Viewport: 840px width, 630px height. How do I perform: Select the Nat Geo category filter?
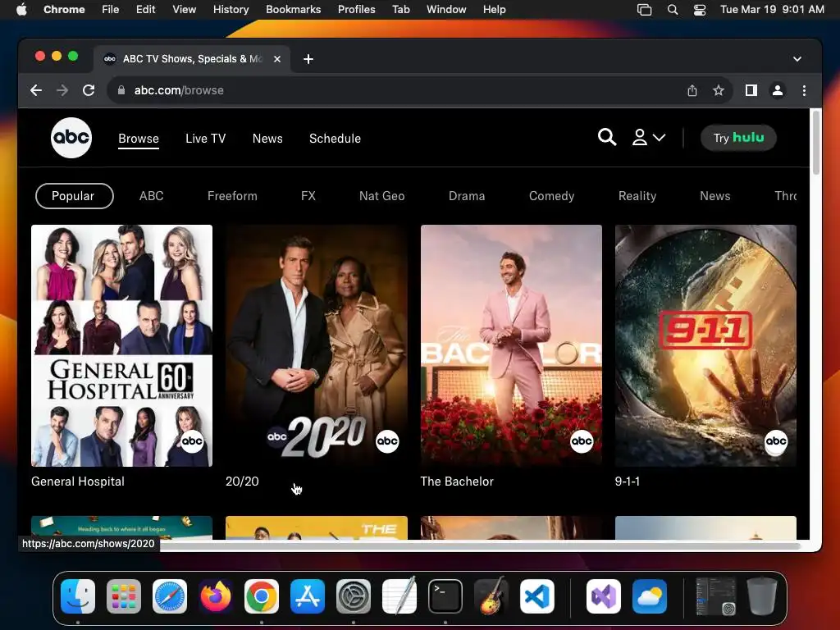tap(381, 196)
